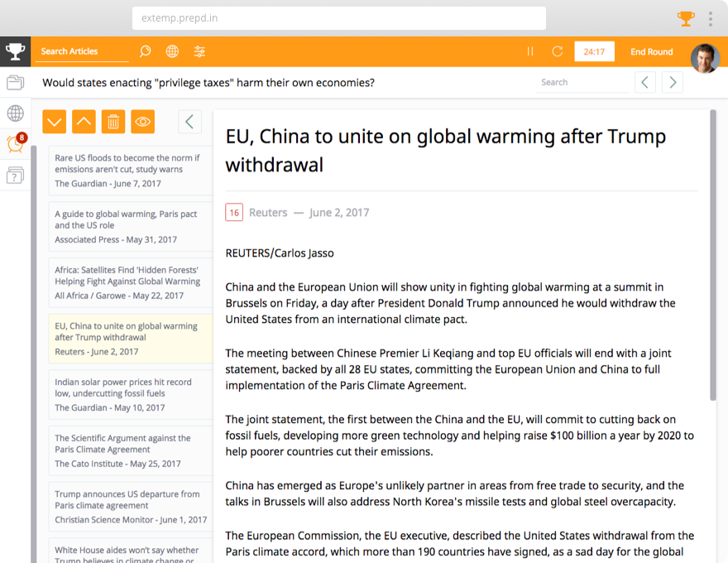Open the folder icon in the left sidebar
The image size is (728, 563).
15,83
